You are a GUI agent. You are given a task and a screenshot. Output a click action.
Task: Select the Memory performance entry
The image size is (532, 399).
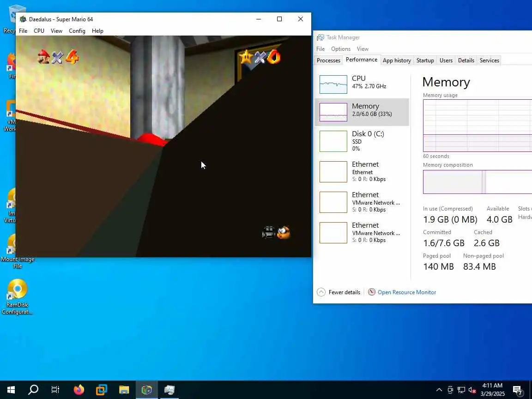[362, 112]
